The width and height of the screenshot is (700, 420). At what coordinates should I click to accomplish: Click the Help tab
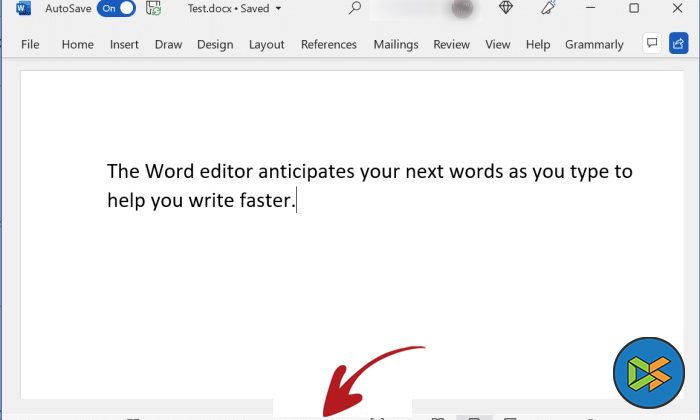pyautogui.click(x=538, y=45)
